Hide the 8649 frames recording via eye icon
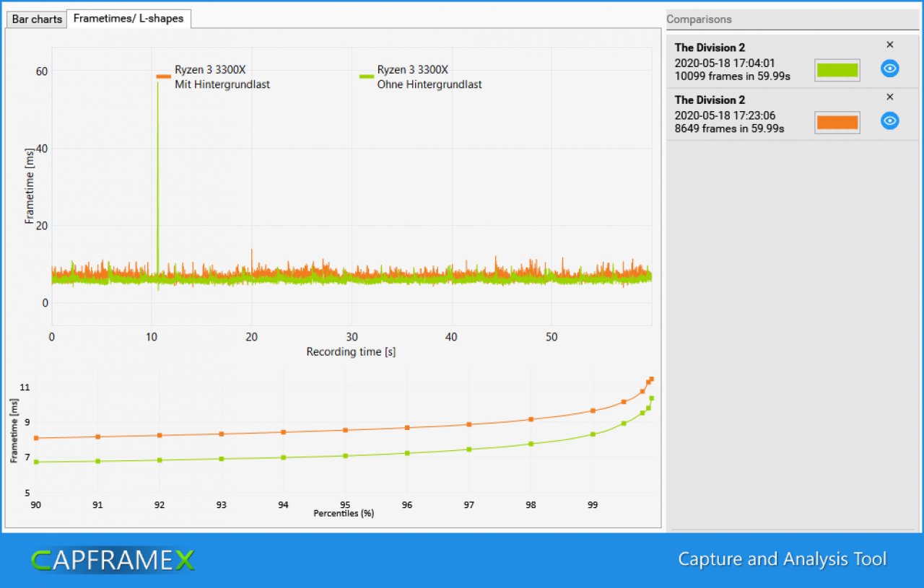 [890, 120]
